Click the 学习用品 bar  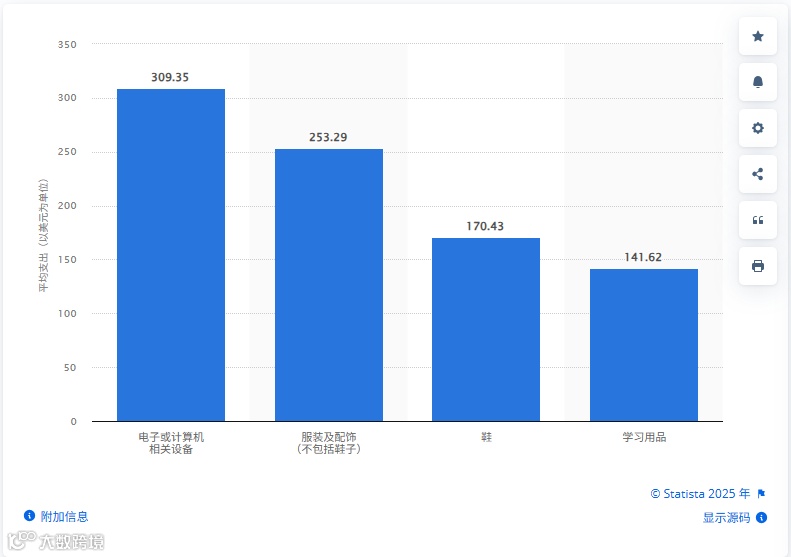pyautogui.click(x=644, y=345)
